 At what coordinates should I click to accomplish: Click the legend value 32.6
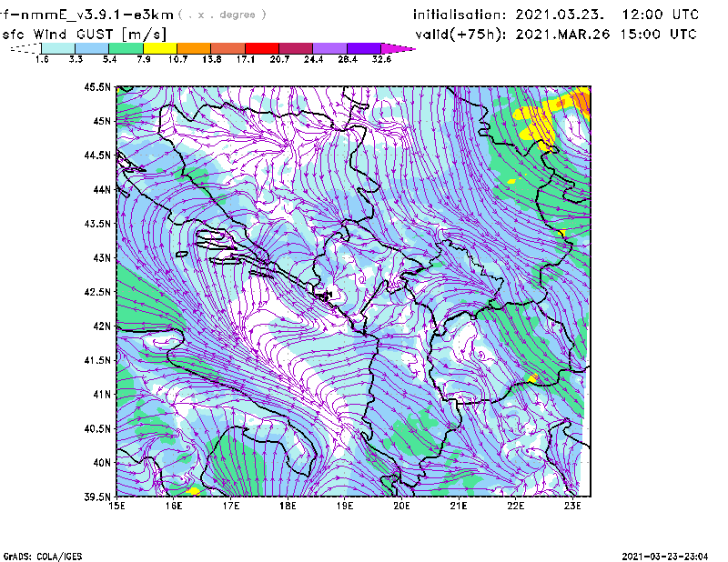381,59
